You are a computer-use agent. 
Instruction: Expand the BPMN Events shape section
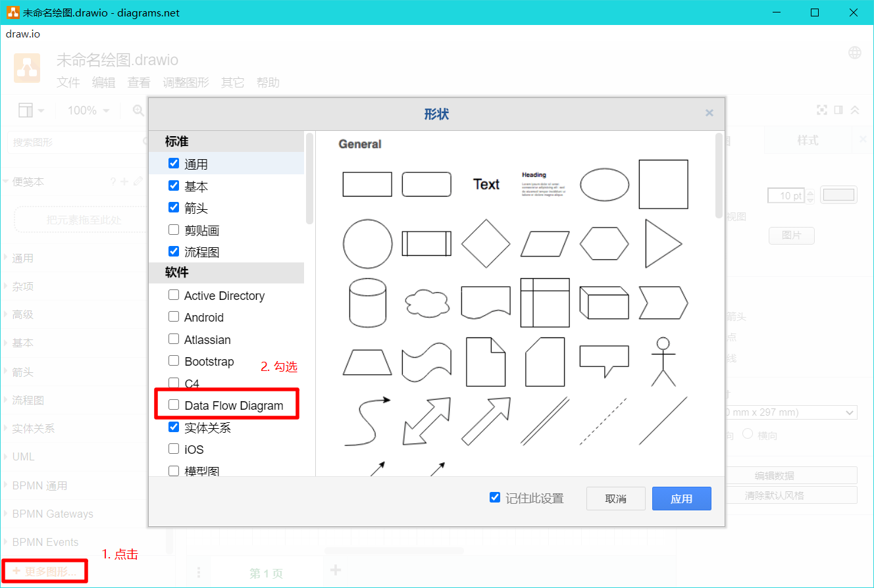click(43, 542)
